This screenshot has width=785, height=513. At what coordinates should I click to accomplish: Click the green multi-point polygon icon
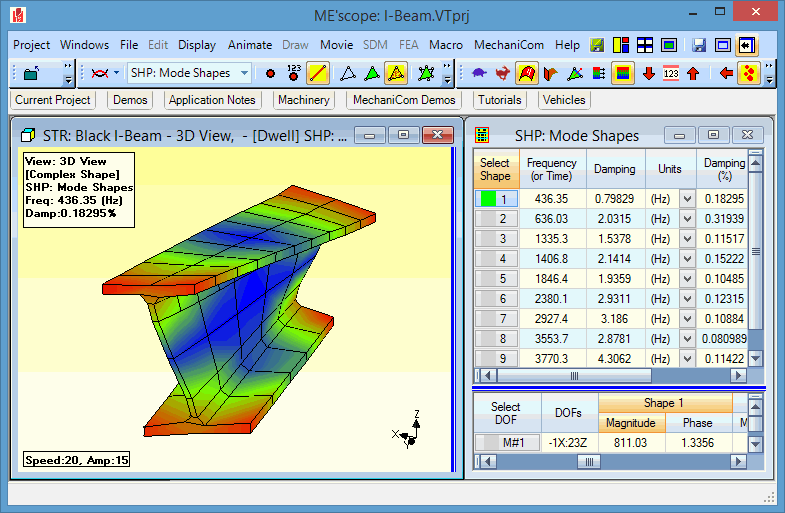click(427, 74)
